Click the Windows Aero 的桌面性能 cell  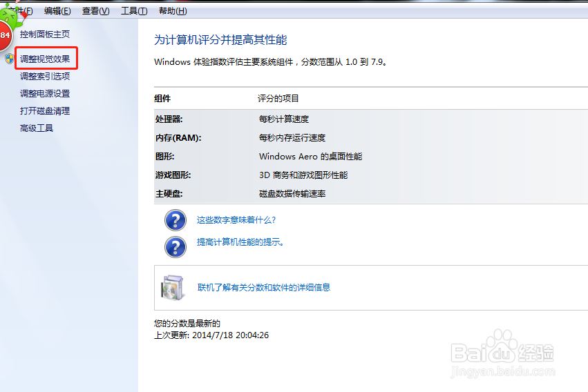point(310,157)
